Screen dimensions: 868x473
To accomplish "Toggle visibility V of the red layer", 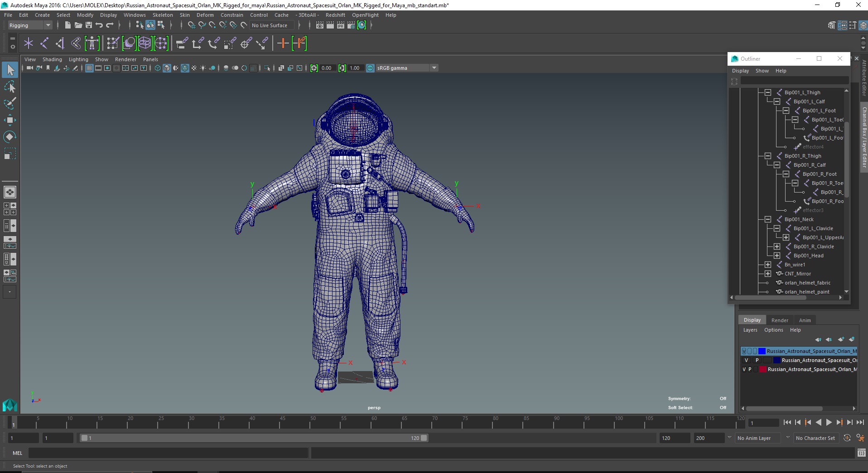I will point(744,369).
